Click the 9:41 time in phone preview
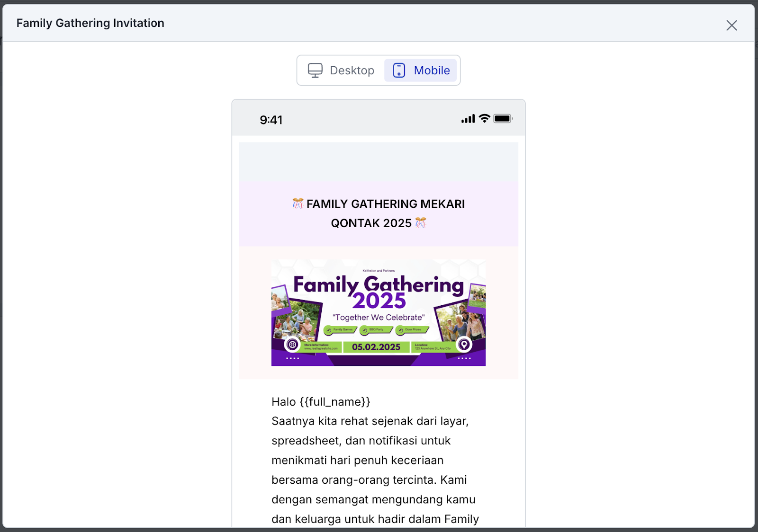Viewport: 758px width, 532px height. (x=271, y=120)
